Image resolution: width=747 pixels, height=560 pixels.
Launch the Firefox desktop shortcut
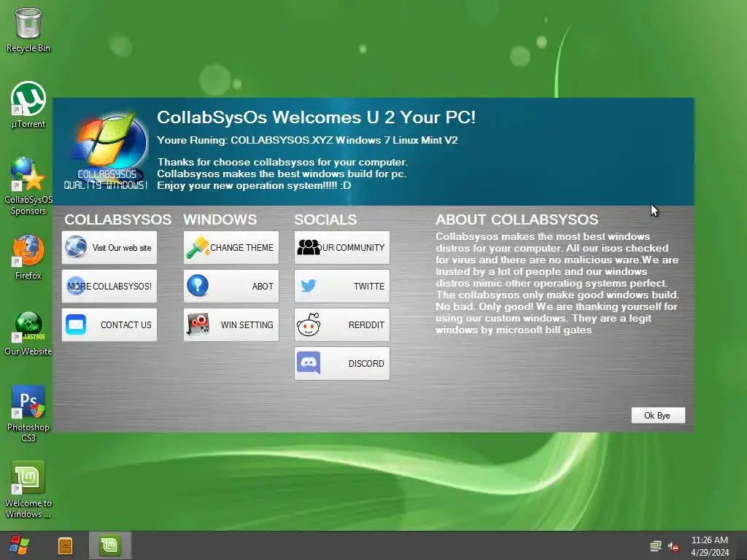point(28,257)
